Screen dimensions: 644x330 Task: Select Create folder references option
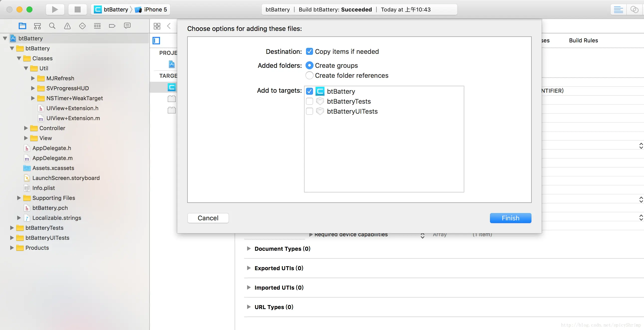(x=309, y=75)
